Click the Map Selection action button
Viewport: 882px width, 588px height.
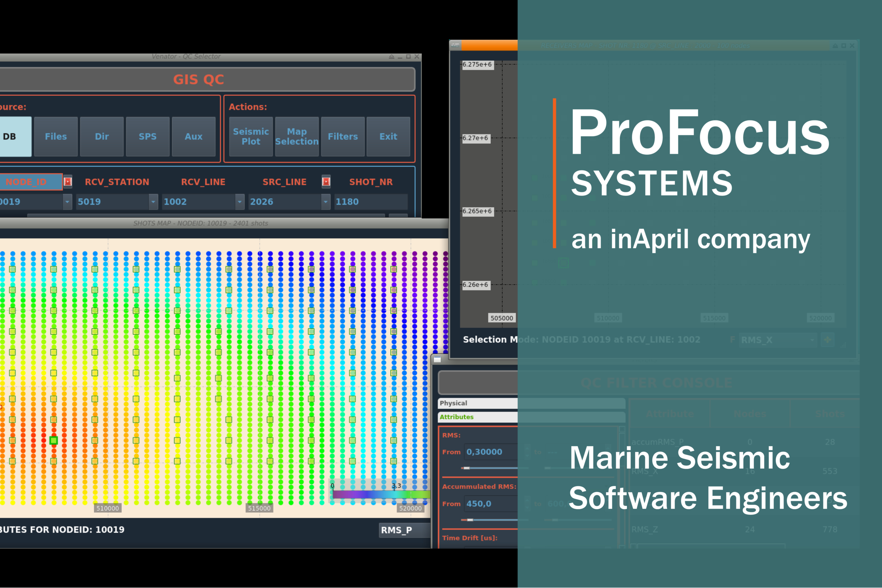tap(297, 136)
